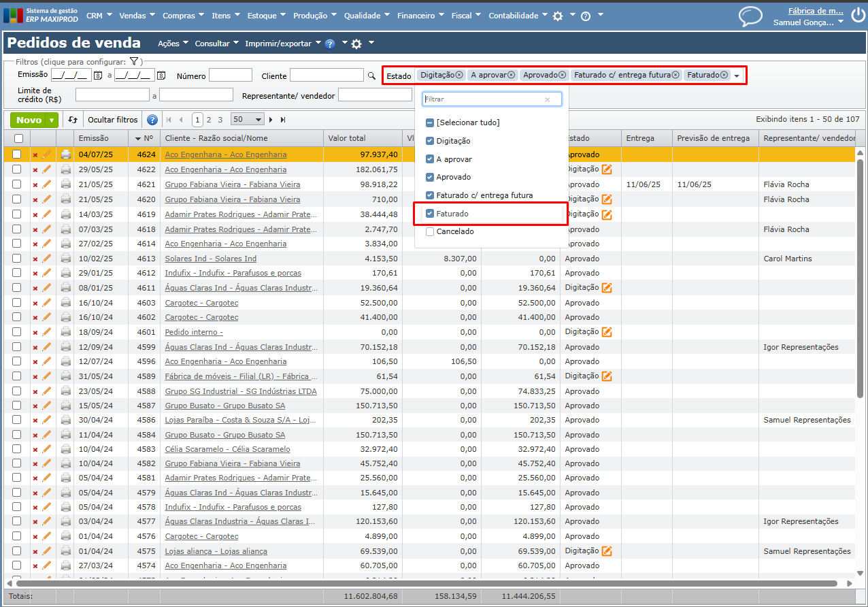Edit order 4622 with pencil icon

(x=47, y=169)
